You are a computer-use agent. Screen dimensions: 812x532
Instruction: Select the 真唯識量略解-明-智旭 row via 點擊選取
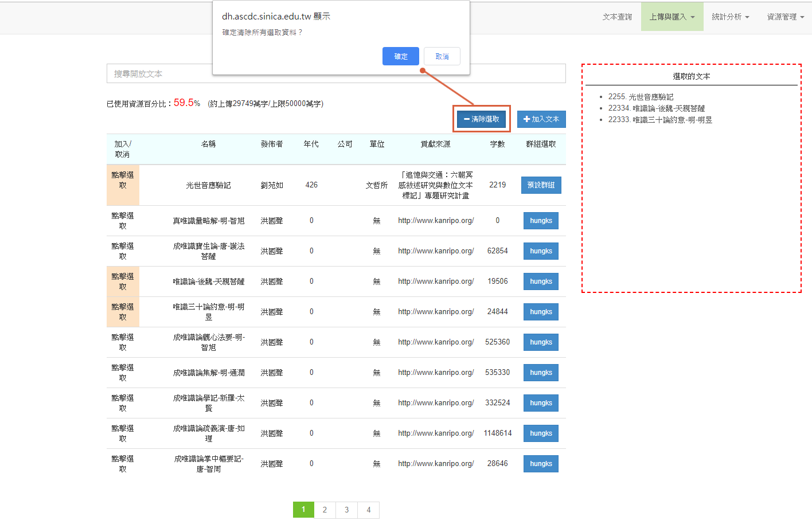[123, 221]
